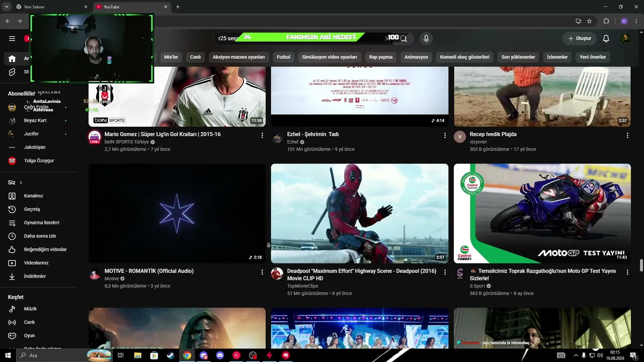
Task: Open the YouTube hamburger guide menu
Action: (x=12, y=39)
